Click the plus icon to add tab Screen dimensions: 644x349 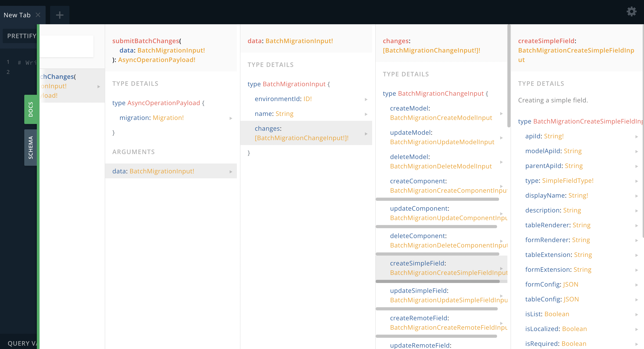(60, 15)
